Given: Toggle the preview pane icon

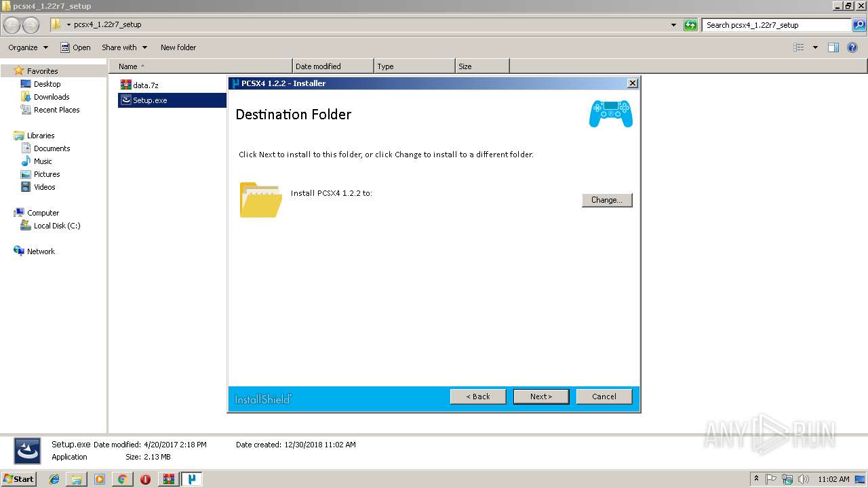Looking at the screenshot, I should [833, 47].
